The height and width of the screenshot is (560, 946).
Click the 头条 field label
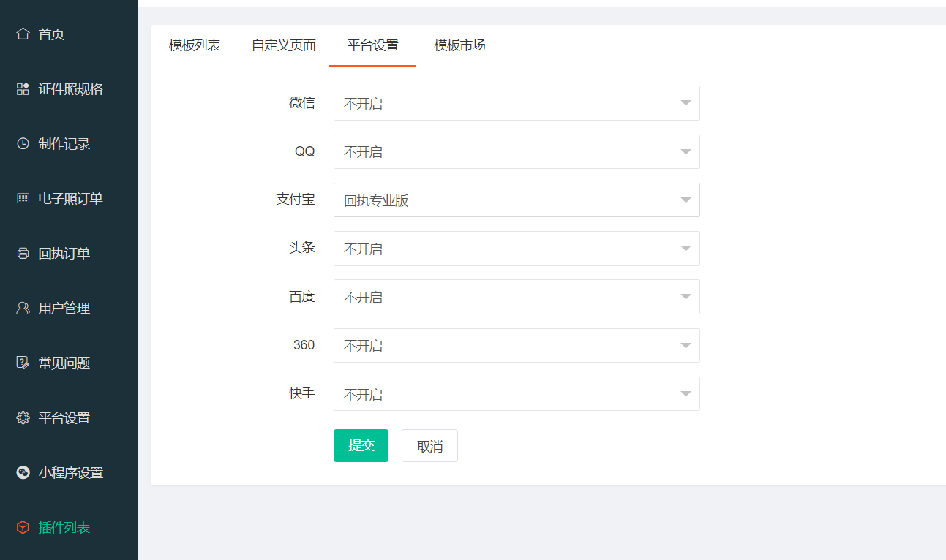click(302, 248)
